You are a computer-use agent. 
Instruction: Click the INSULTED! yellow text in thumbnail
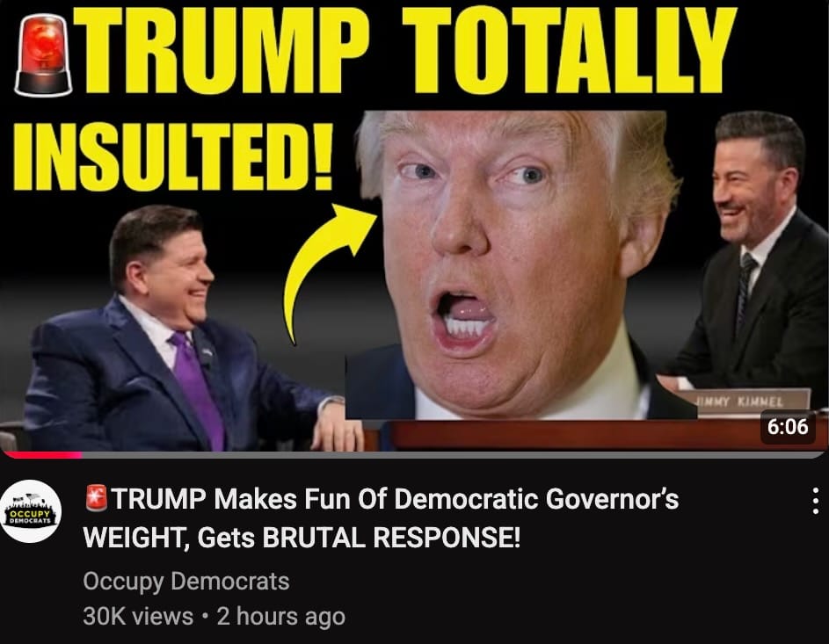click(172, 157)
